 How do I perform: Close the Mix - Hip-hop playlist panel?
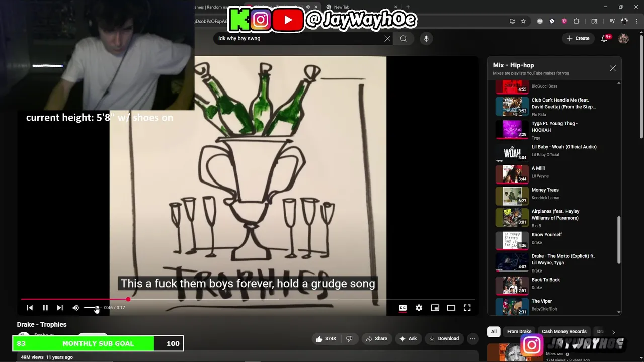coord(612,68)
